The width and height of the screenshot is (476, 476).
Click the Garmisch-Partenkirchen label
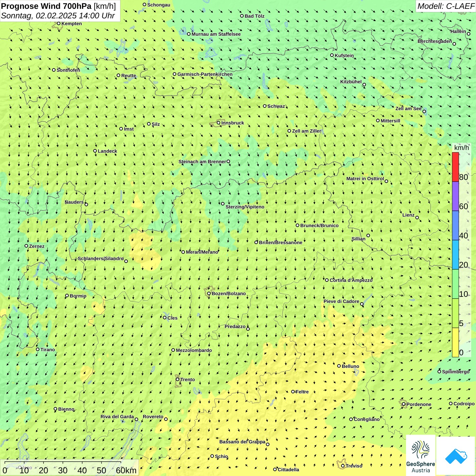pyautogui.click(x=205, y=74)
